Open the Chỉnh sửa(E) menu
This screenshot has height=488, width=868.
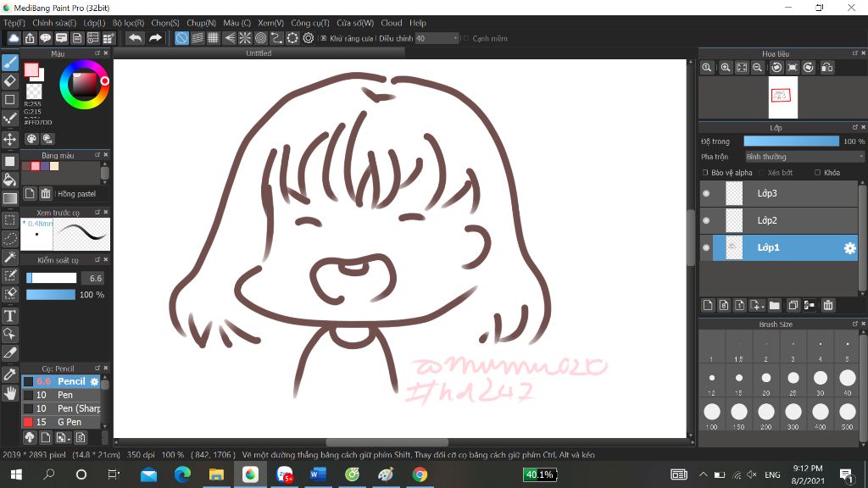point(54,23)
